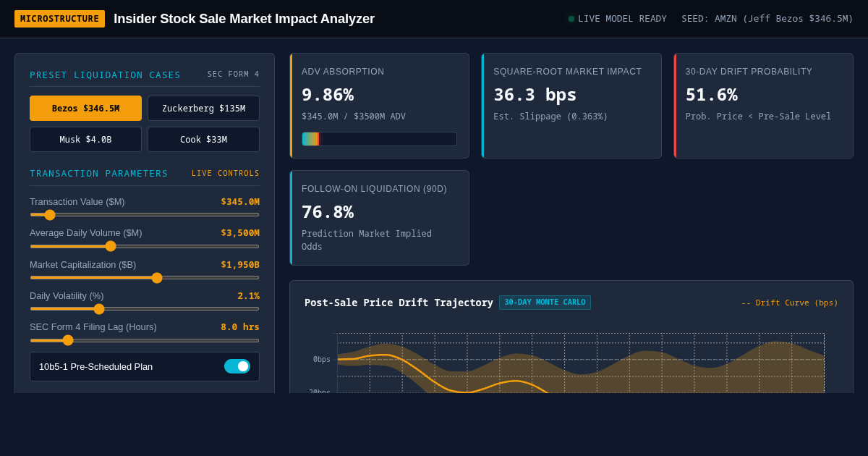The width and height of the screenshot is (868, 456).
Task: Click the $1,950B market cap readout
Action: point(240,265)
